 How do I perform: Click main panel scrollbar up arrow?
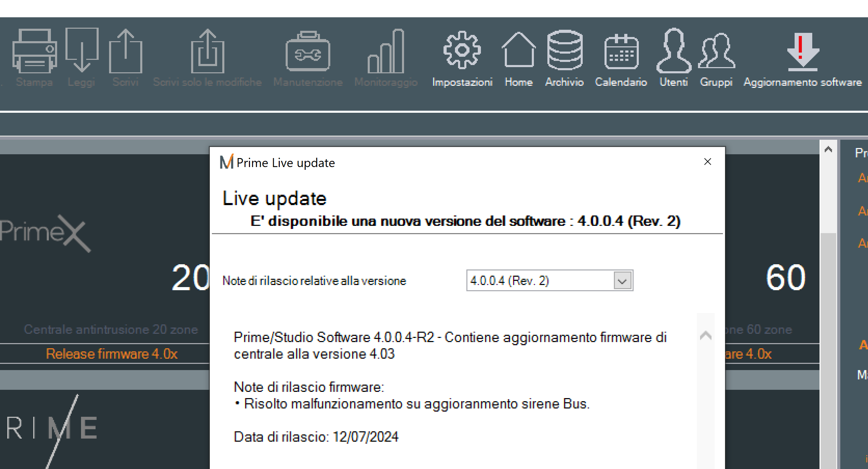click(828, 149)
